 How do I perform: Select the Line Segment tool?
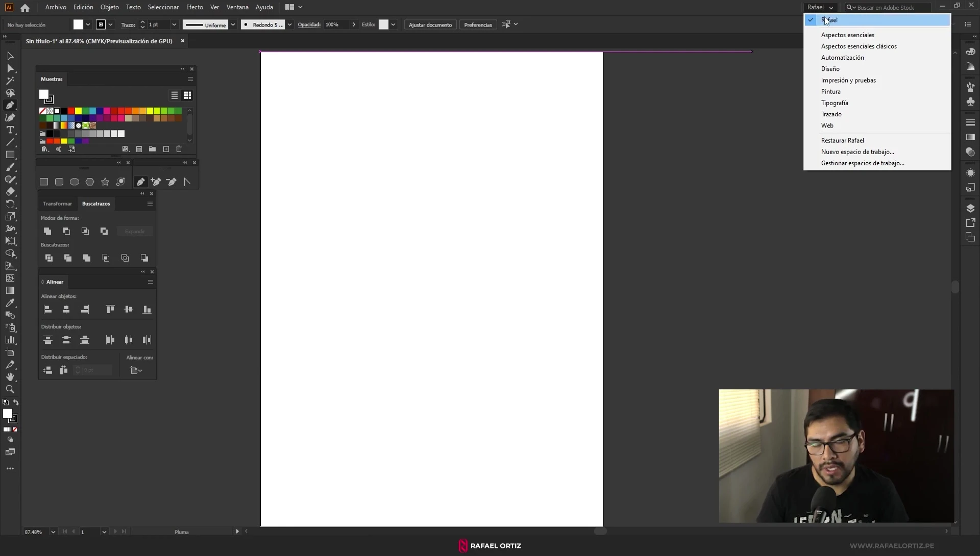click(10, 142)
